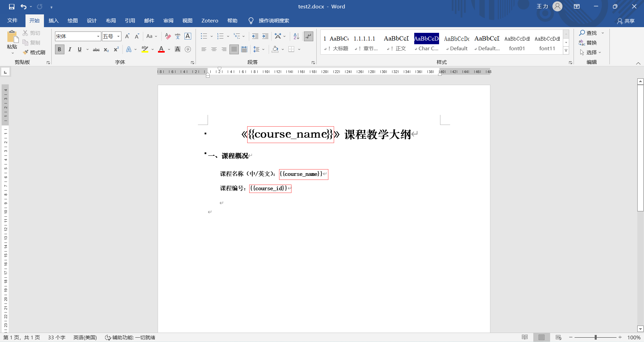Switch to Zotero tab
The width and height of the screenshot is (644, 342).
click(210, 21)
